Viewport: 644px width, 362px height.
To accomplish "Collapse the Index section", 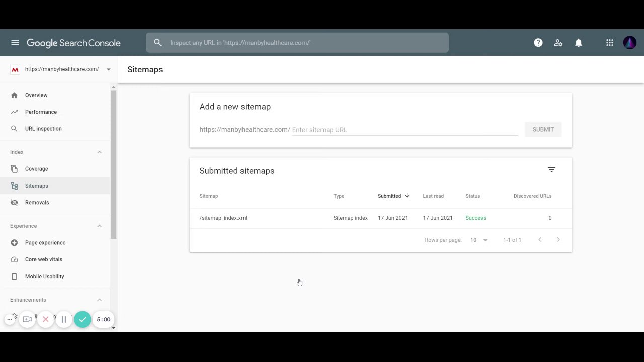I will tap(99, 152).
